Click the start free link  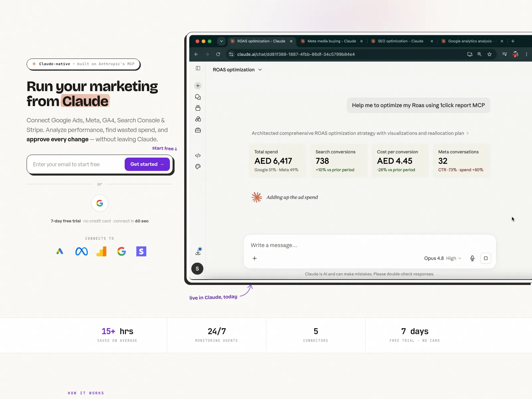pos(165,149)
